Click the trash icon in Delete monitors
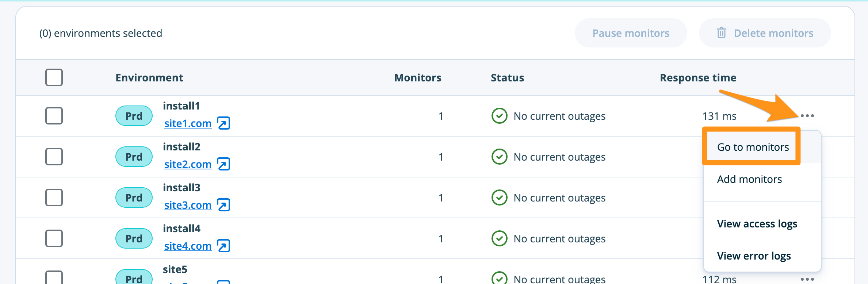This screenshot has width=868, height=284. pos(721,33)
